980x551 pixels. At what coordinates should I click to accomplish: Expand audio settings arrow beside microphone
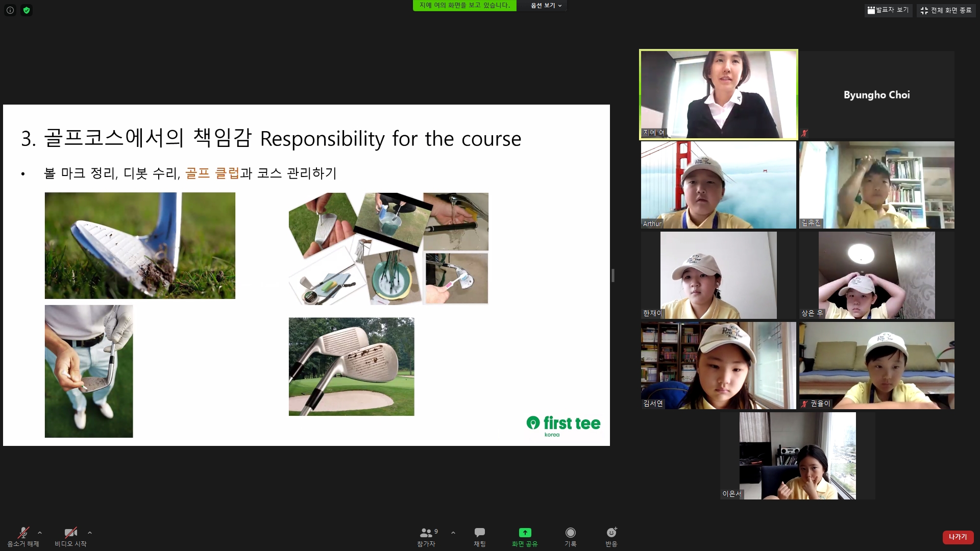click(x=40, y=533)
